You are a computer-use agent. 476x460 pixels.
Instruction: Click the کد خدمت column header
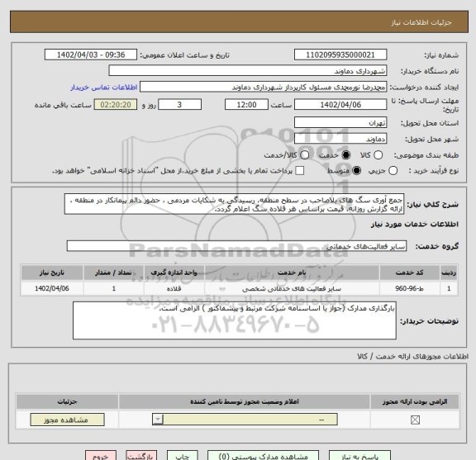coord(410,273)
